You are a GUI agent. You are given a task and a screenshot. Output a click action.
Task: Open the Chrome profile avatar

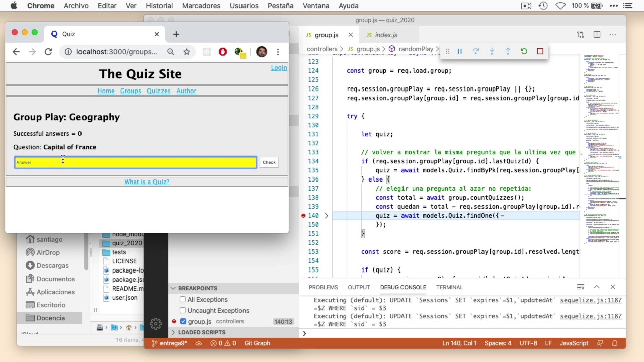point(262,52)
